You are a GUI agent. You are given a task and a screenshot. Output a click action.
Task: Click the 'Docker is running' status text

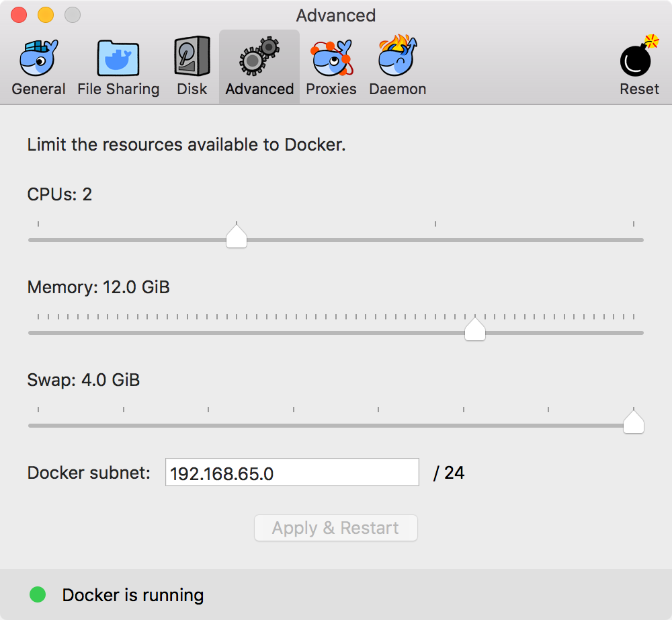(x=133, y=595)
